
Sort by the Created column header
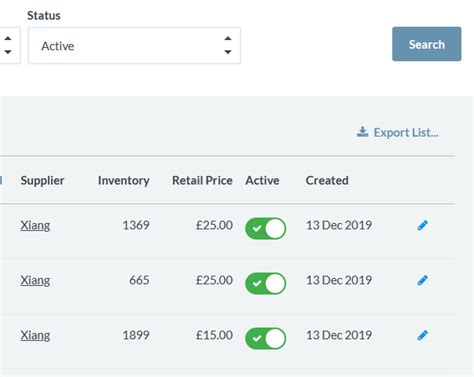327,181
